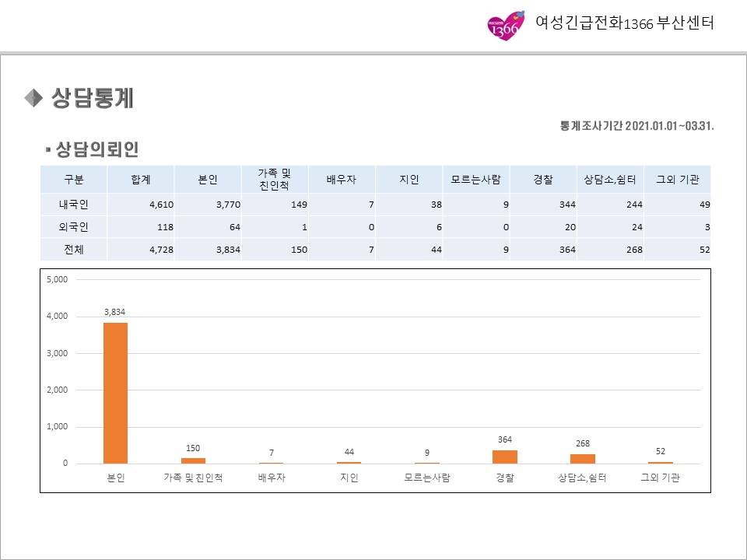Select the 1,000 y-axis label
This screenshot has height=560, width=747.
57,427
